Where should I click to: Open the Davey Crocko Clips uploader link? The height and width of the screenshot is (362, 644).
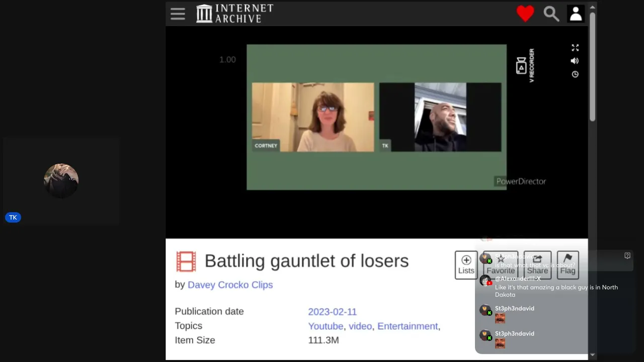pos(230,285)
